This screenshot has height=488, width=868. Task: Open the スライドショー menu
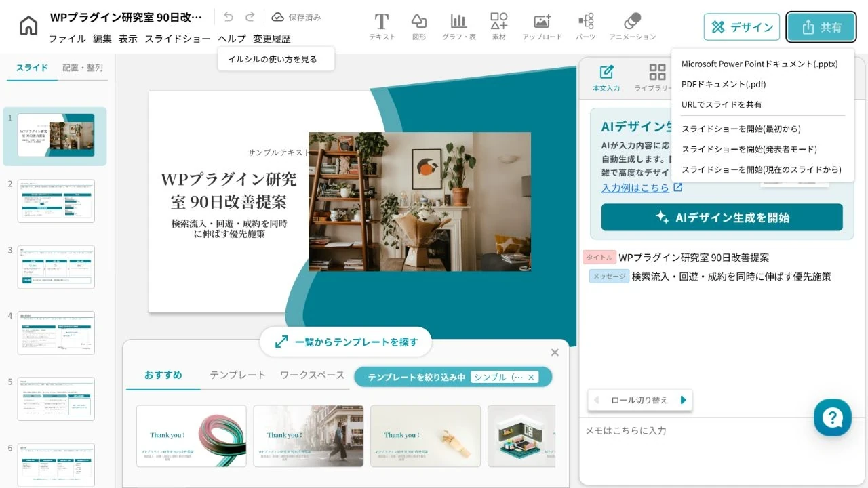178,39
